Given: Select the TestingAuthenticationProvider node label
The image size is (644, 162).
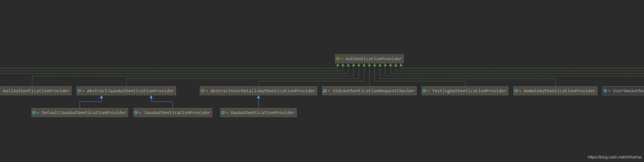Looking at the screenshot, I should [x=469, y=91].
